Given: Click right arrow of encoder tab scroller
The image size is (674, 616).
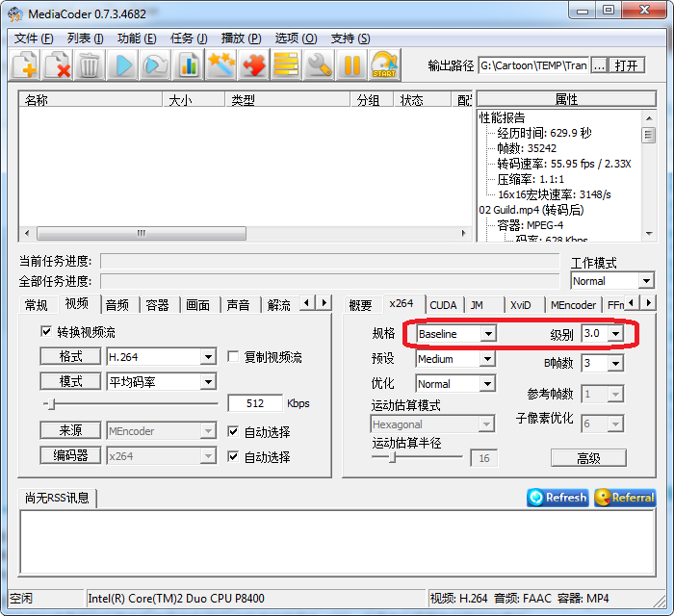Looking at the screenshot, I should (649, 303).
